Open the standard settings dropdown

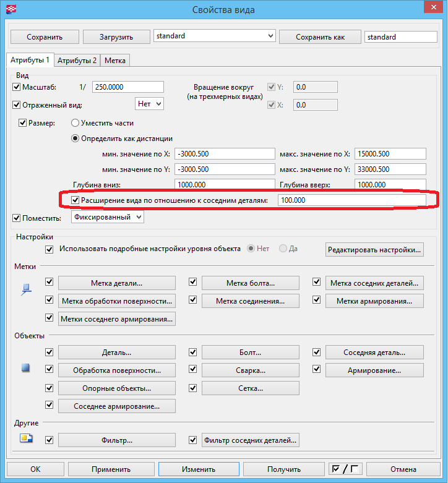point(269,36)
